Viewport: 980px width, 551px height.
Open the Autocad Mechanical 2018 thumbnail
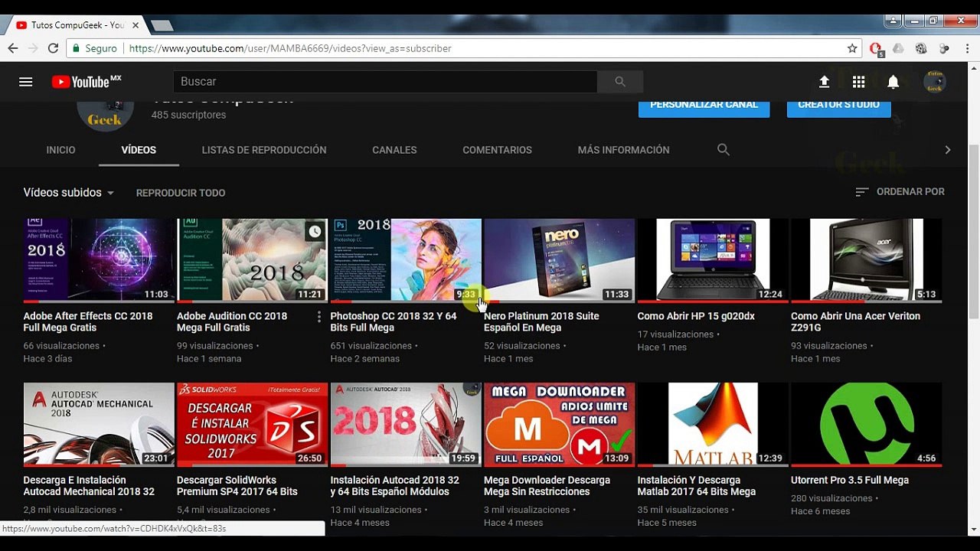point(99,425)
